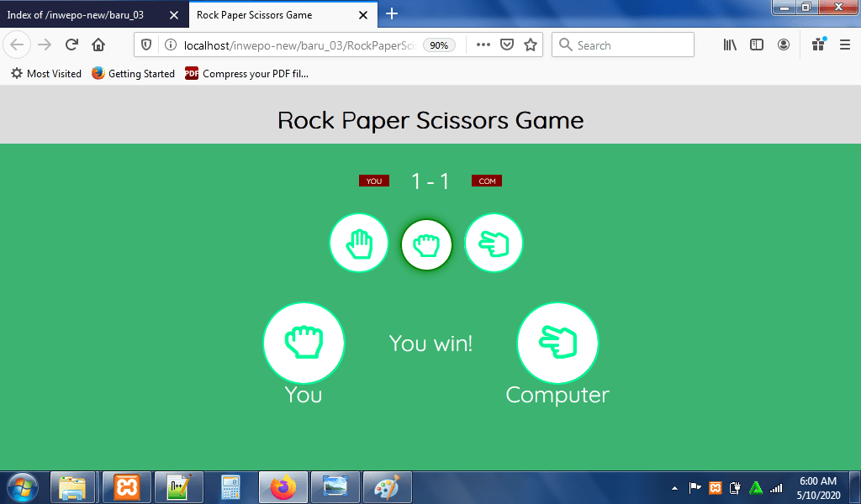861x504 pixels.
Task: Open Getting Started bookmark
Action: tap(133, 73)
